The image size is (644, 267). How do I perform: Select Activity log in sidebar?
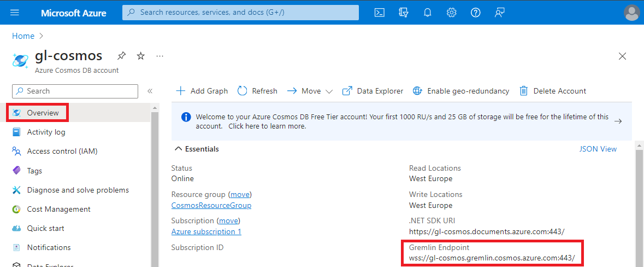[46, 132]
